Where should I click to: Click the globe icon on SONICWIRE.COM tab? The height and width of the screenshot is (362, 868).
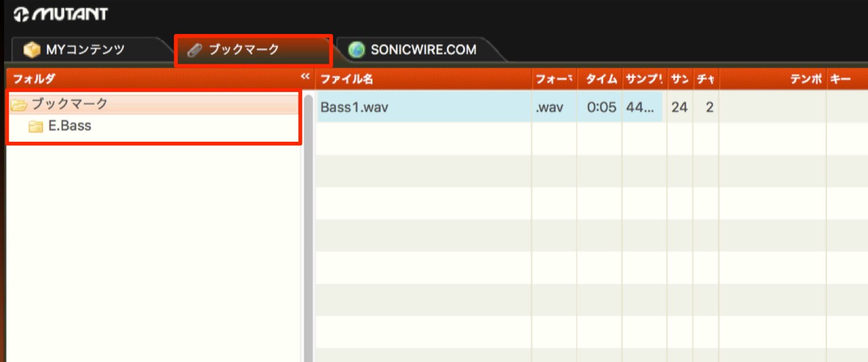(356, 50)
